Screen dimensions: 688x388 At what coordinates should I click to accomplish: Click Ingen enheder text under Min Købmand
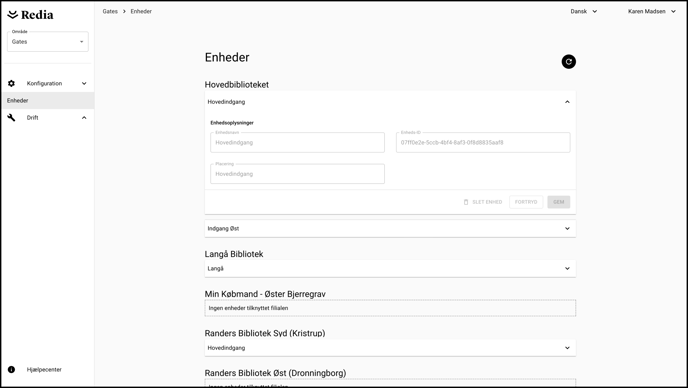[x=248, y=308]
